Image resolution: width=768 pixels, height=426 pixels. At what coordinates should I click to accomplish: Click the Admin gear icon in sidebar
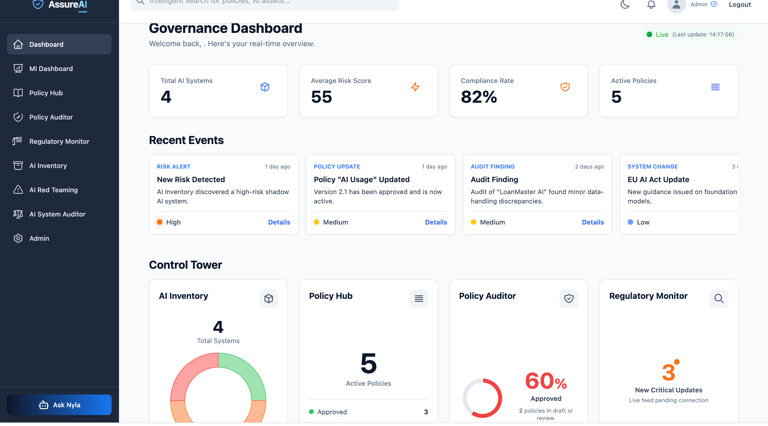pos(18,238)
